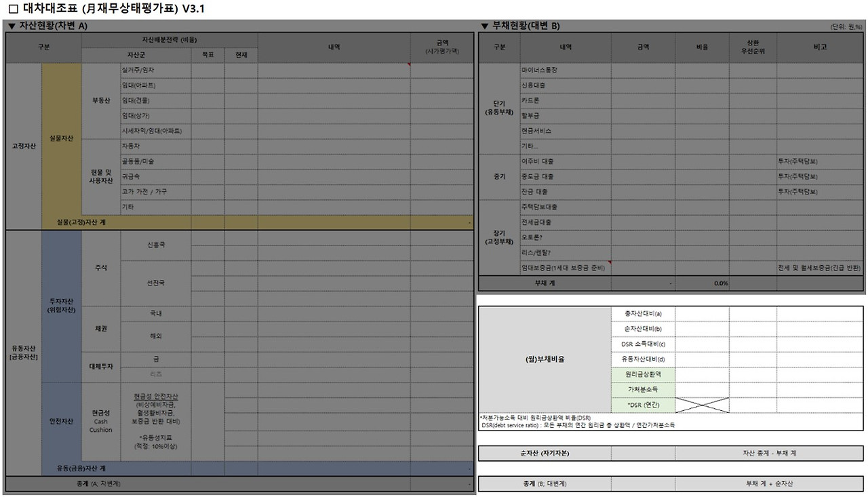This screenshot has width=868, height=497.
Task: Click the 장기 (고정부채) category cell
Action: (499, 237)
